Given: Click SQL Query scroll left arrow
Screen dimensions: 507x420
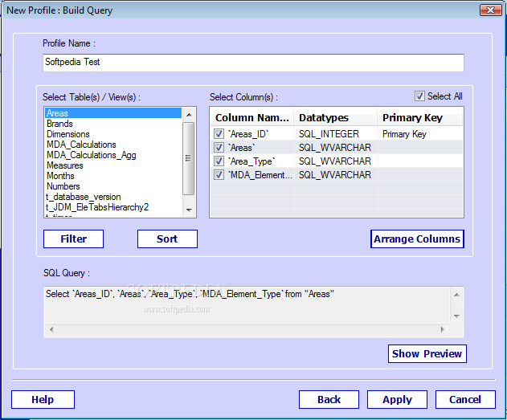Looking at the screenshot, I should point(51,329).
